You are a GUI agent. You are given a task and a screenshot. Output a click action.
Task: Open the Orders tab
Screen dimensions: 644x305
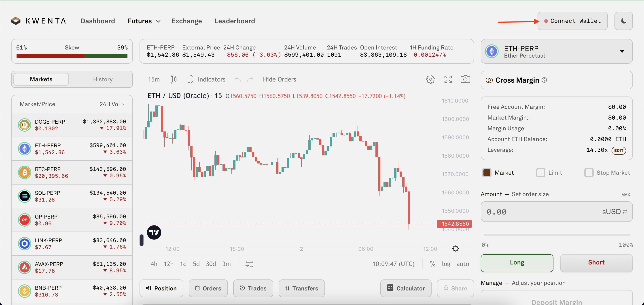(x=208, y=288)
